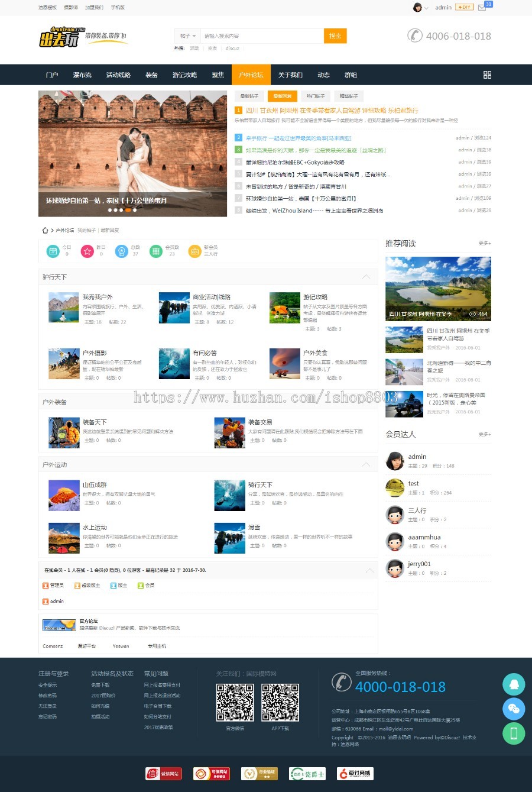Open the 四川甘孜州 featured landscape image
This screenshot has width=532, height=792.
[x=438, y=289]
